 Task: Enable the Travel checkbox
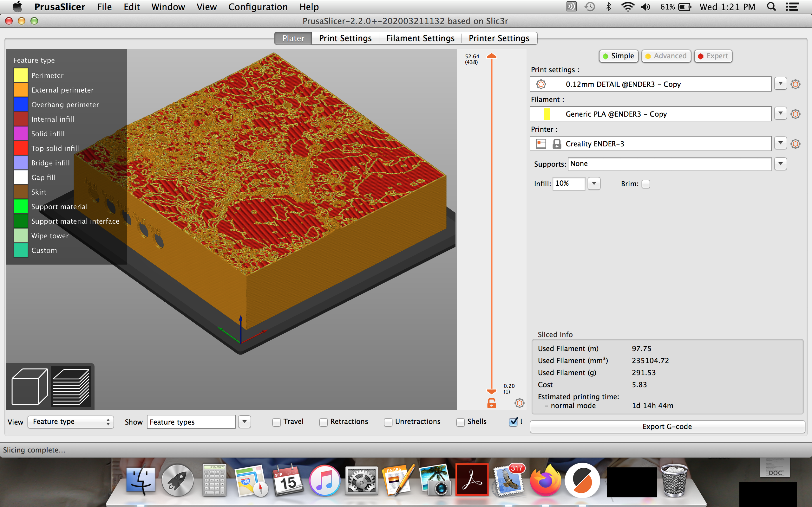tap(277, 422)
